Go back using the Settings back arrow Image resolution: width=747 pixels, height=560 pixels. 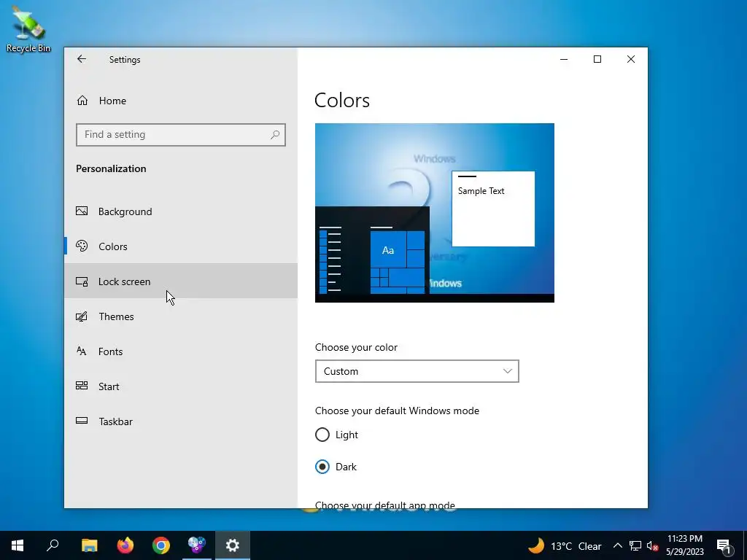[x=82, y=59]
